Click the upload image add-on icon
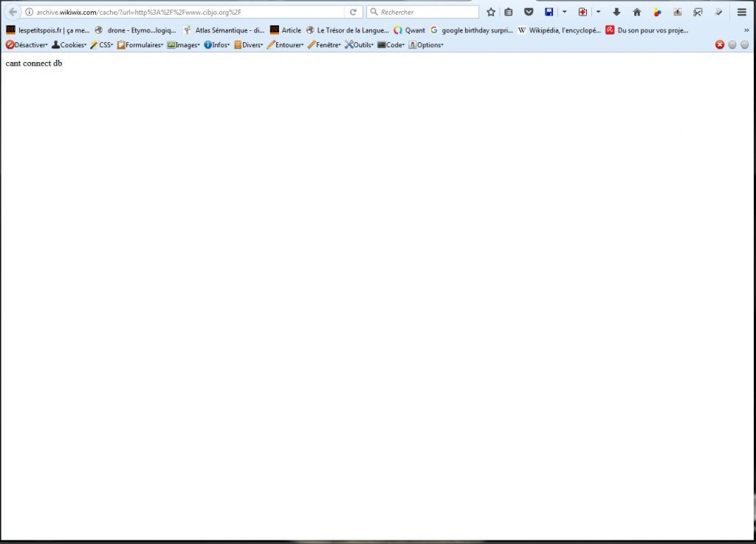Screen dimensions: 756x544 (x=678, y=12)
